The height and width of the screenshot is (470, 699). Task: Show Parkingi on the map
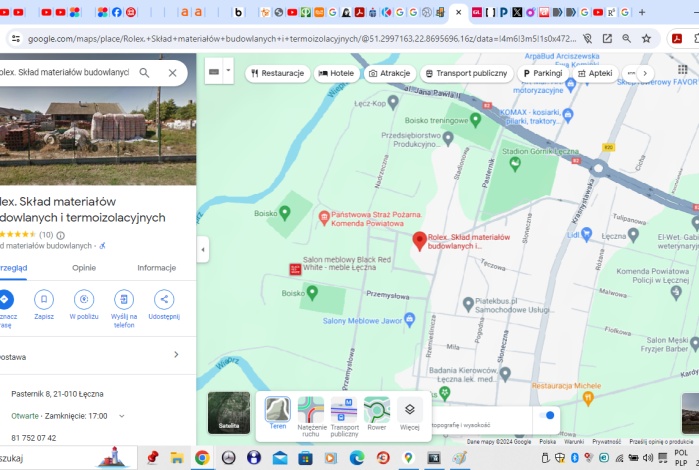pos(543,73)
